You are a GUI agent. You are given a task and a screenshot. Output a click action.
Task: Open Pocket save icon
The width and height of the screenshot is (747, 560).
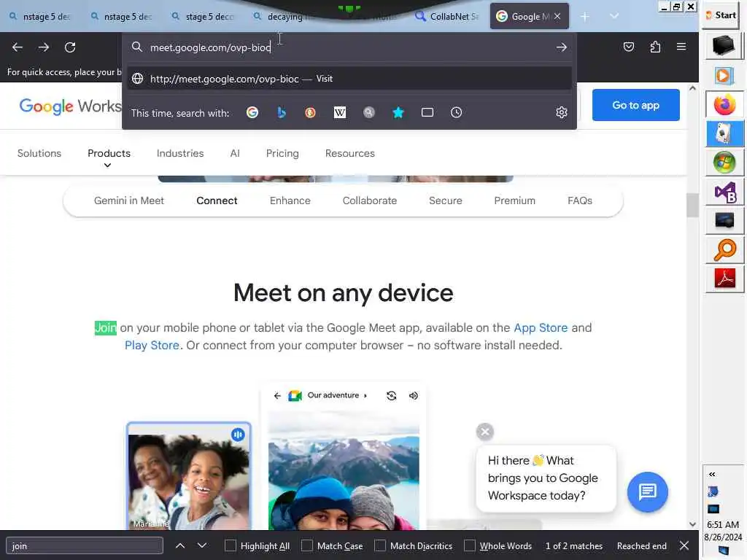pyautogui.click(x=629, y=47)
